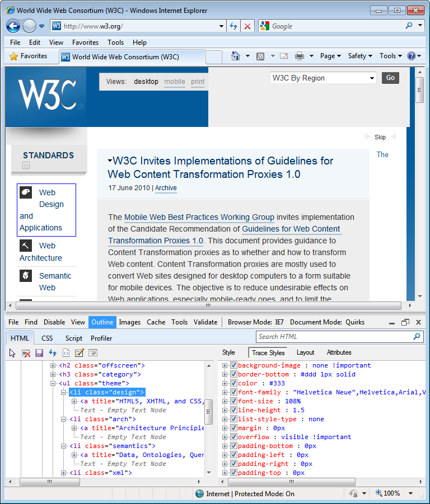Click the Refresh icon beside address bar

(233, 26)
